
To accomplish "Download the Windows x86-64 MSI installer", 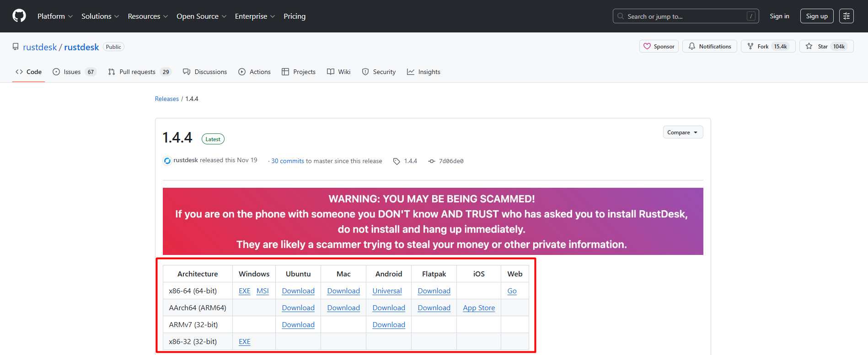I will [263, 291].
